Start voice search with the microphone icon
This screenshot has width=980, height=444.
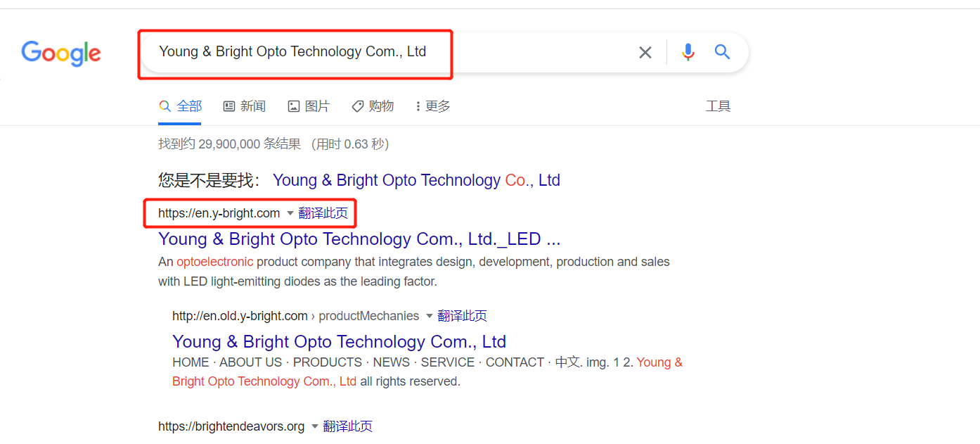(x=688, y=52)
